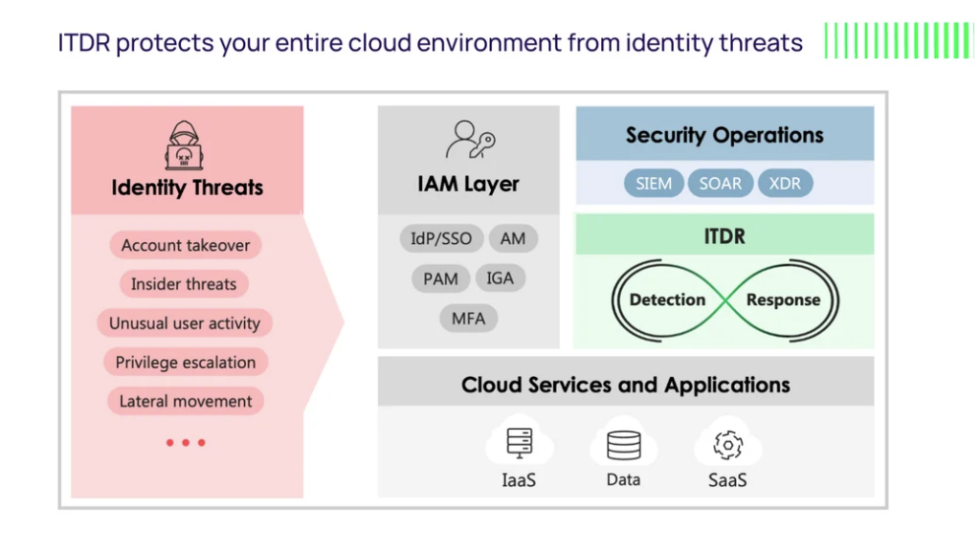Click the AM pill in IAM Layer
The image size is (980, 554).
tap(513, 238)
